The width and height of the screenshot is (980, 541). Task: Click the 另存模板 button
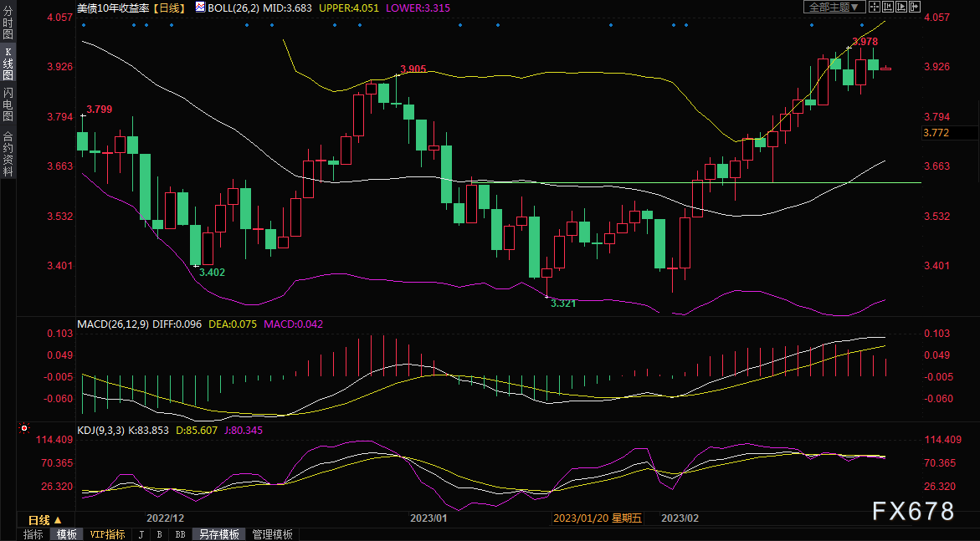(x=218, y=534)
